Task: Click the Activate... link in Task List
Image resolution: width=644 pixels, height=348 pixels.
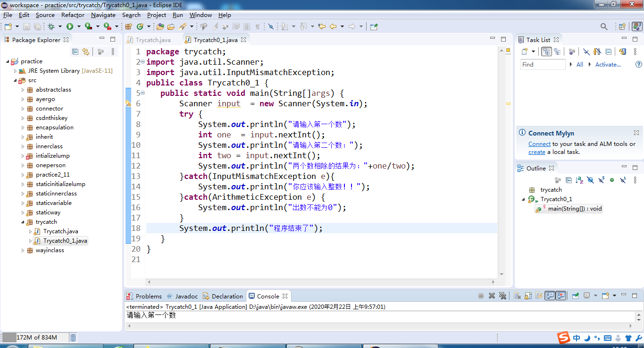Action: 608,64
